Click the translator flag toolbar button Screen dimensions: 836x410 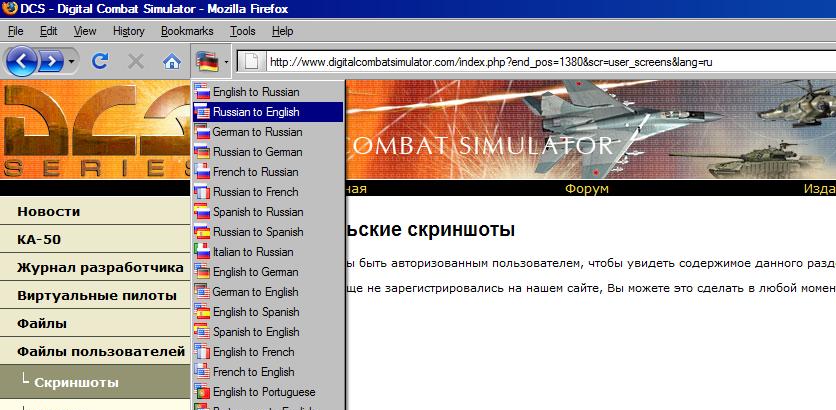pos(206,62)
